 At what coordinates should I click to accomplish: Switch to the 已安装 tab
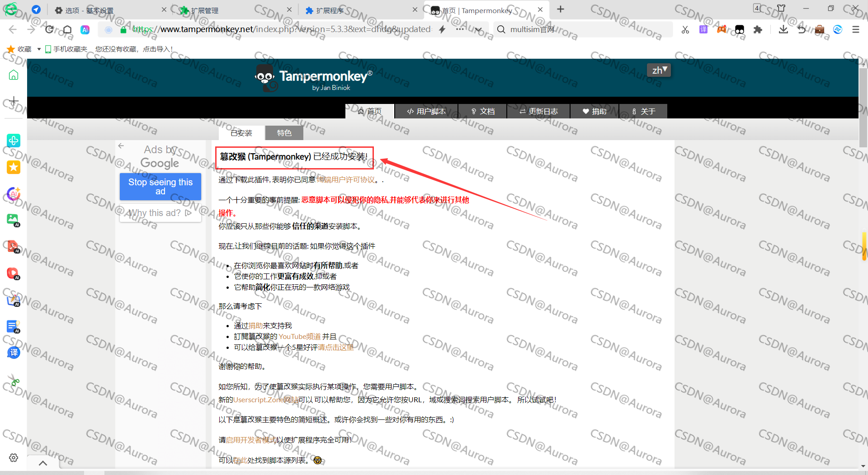(x=241, y=133)
